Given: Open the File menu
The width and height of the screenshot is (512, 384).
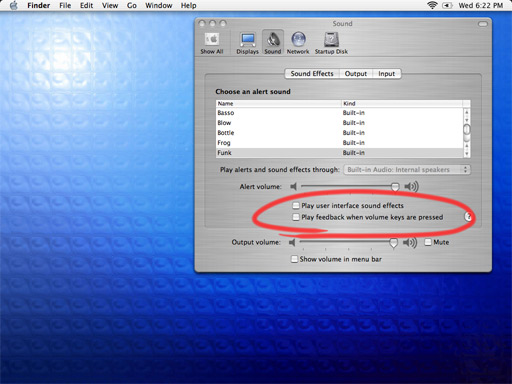Looking at the screenshot, I should (65, 5).
